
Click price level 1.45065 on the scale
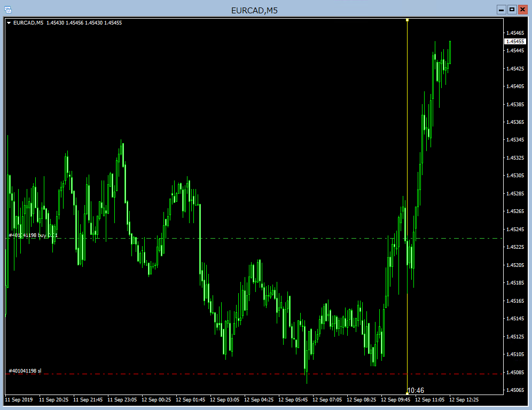point(515,390)
